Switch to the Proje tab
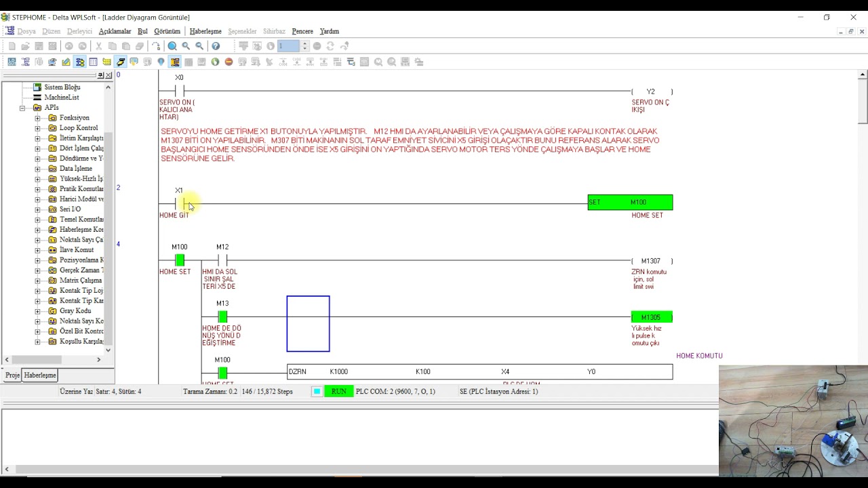Screen dimensions: 868x488 pyautogui.click(x=12, y=375)
